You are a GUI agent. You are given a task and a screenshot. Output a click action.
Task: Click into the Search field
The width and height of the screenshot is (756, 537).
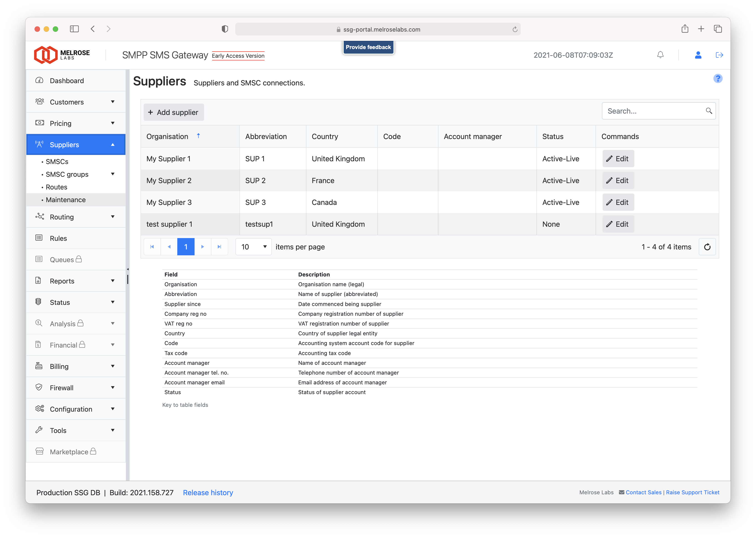[x=653, y=111]
